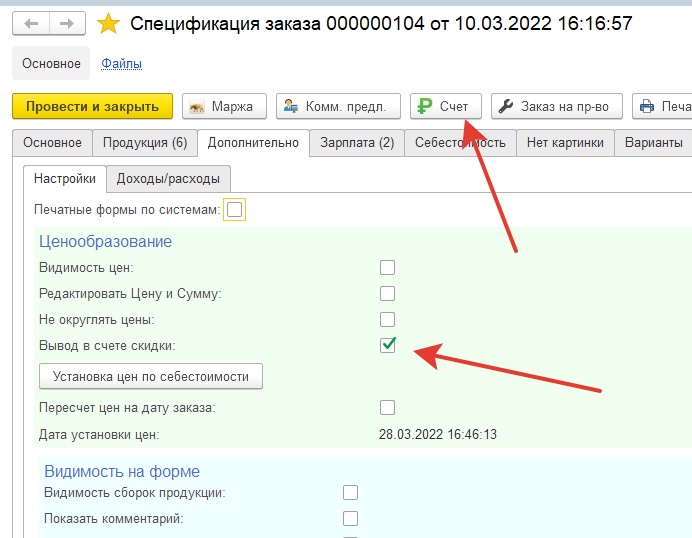The width and height of the screenshot is (692, 538).
Task: Open the Продукция (6) tab
Action: (145, 143)
